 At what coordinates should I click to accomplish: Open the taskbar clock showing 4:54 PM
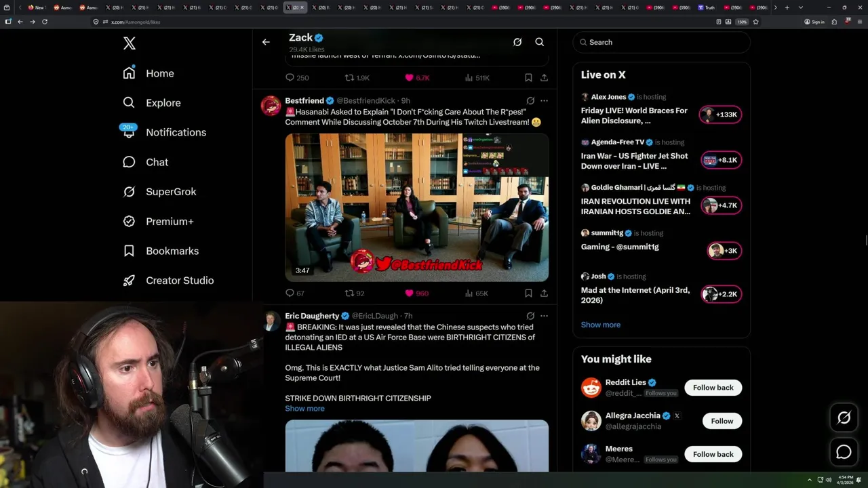coord(846,480)
